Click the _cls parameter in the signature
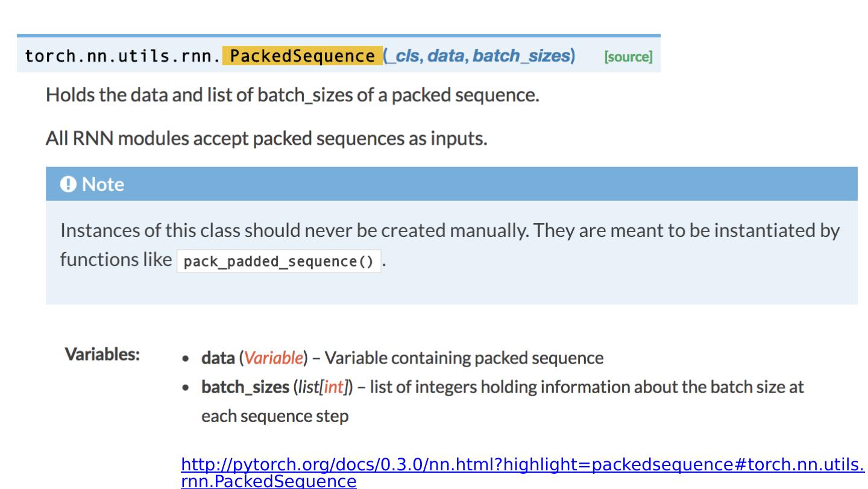868x489 pixels. (x=406, y=56)
